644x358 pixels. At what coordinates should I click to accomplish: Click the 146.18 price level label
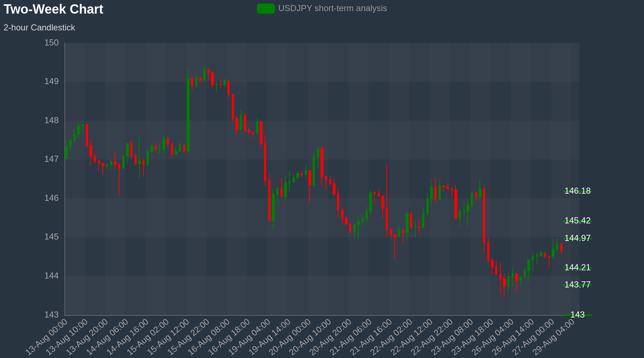pos(577,191)
